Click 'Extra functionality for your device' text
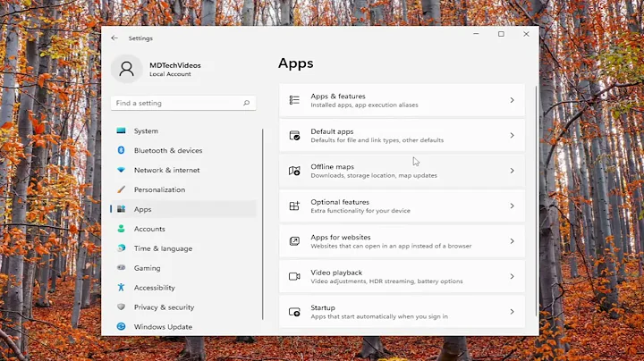The image size is (644, 361). coord(360,211)
